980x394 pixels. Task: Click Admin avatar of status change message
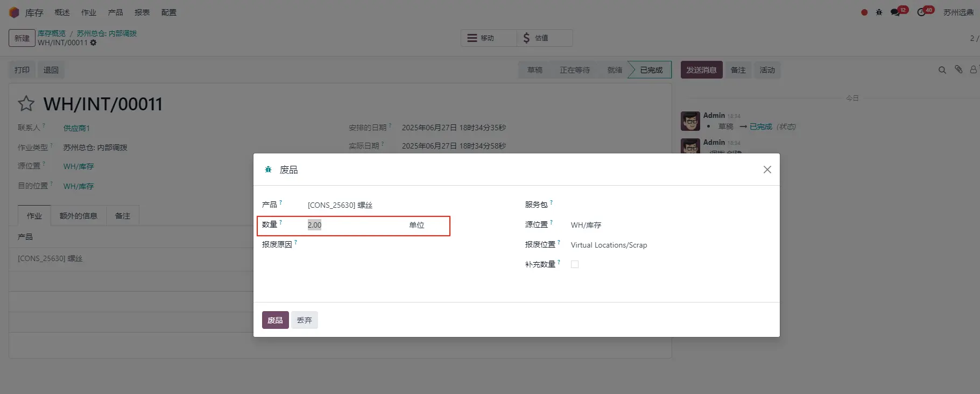(690, 121)
